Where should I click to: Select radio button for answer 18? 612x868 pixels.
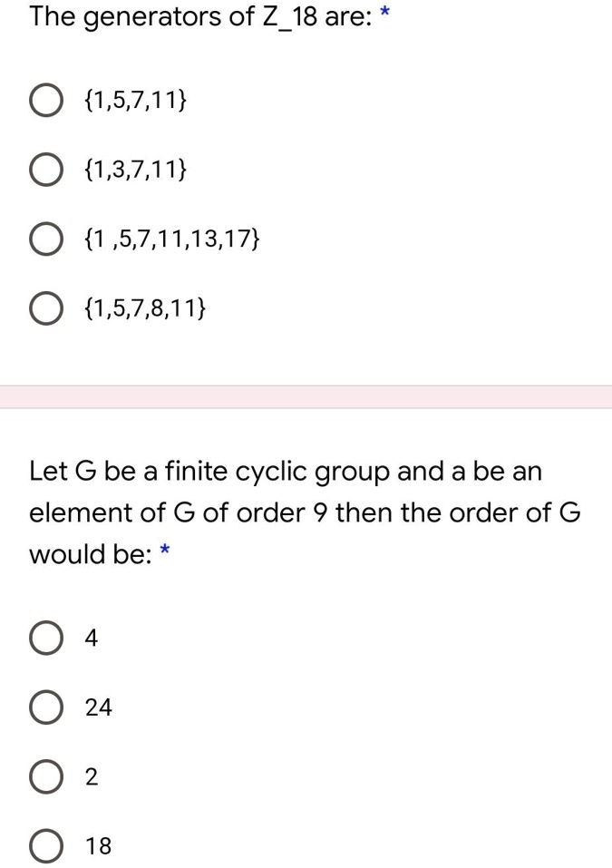click(x=46, y=847)
